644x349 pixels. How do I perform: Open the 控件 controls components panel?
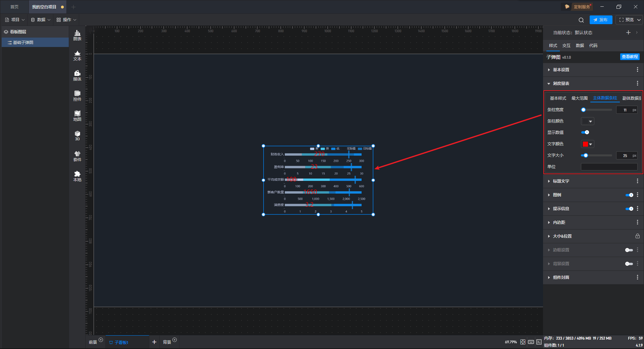tap(77, 96)
